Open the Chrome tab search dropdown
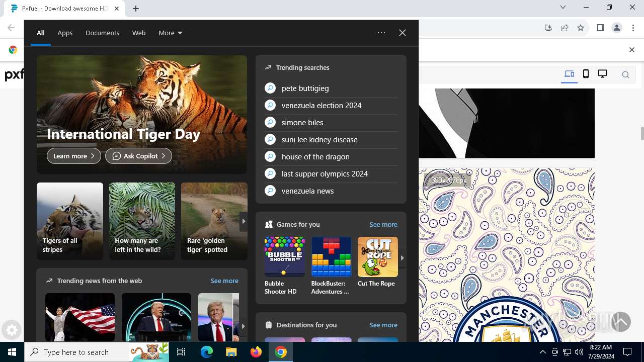 563,7
